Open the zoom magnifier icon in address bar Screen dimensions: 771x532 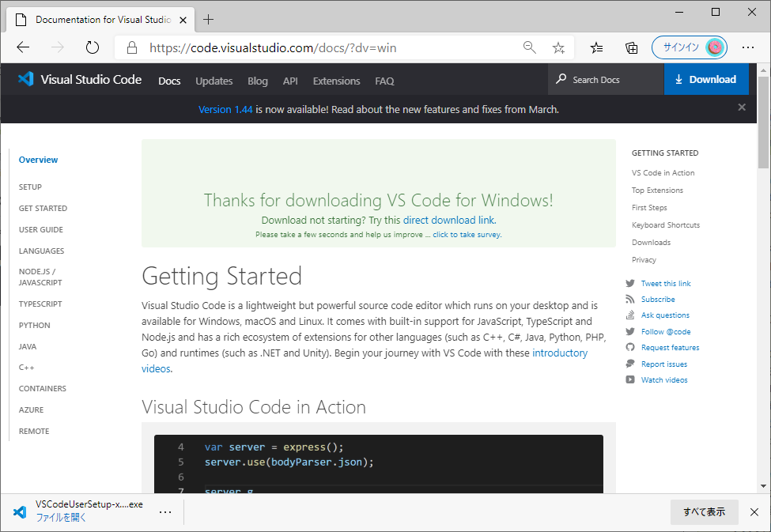529,47
